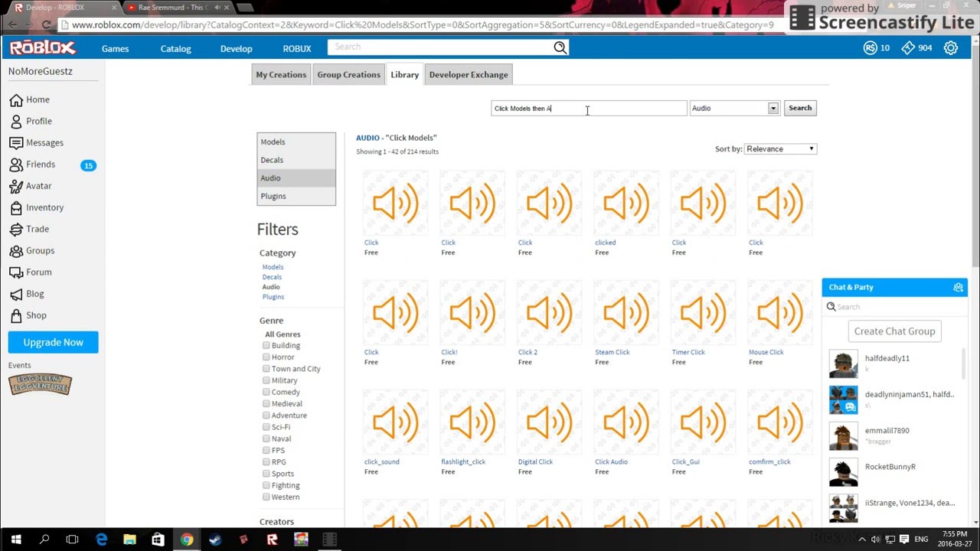Viewport: 980px width, 551px height.
Task: Open Chrome from the taskbar
Action: point(187,540)
